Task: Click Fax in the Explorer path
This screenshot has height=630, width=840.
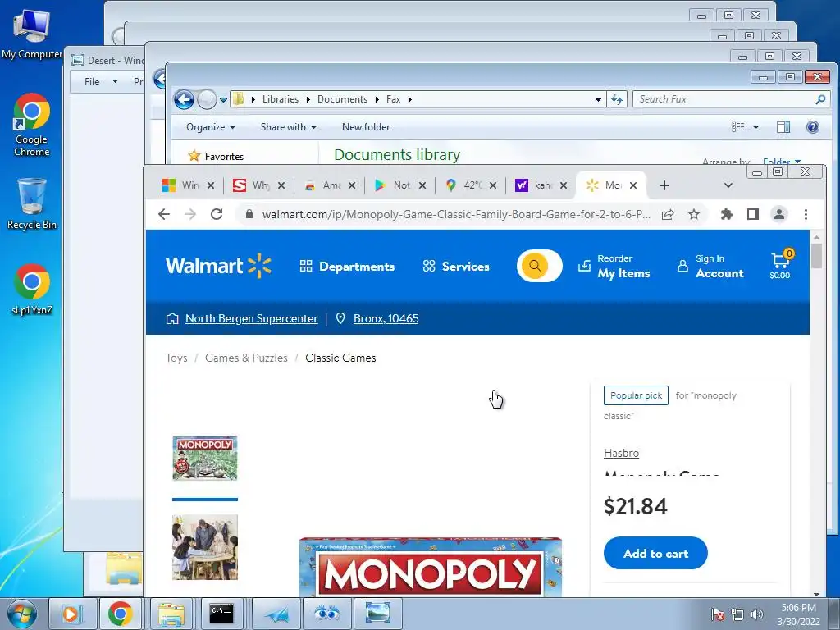Action: pyautogui.click(x=393, y=99)
